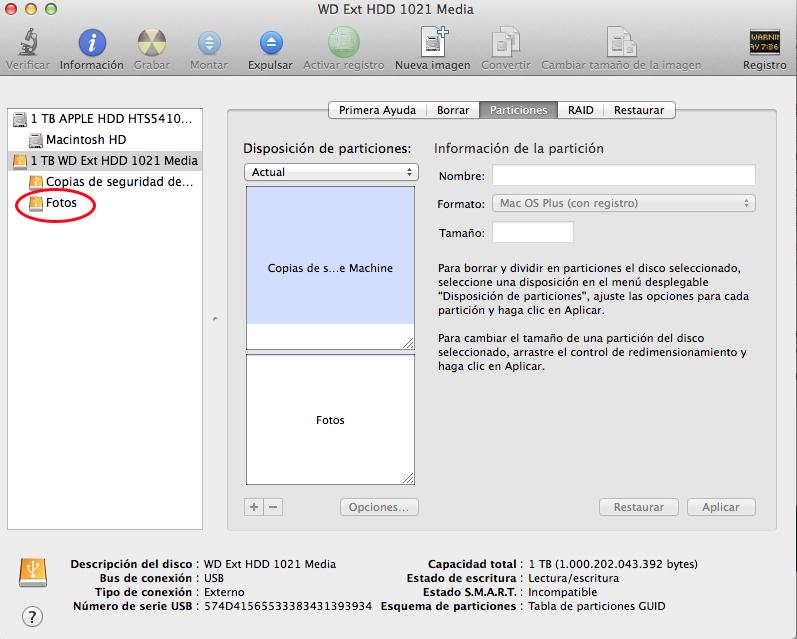Open the Información toolbar icon
This screenshot has height=639, width=797.
pos(92,44)
